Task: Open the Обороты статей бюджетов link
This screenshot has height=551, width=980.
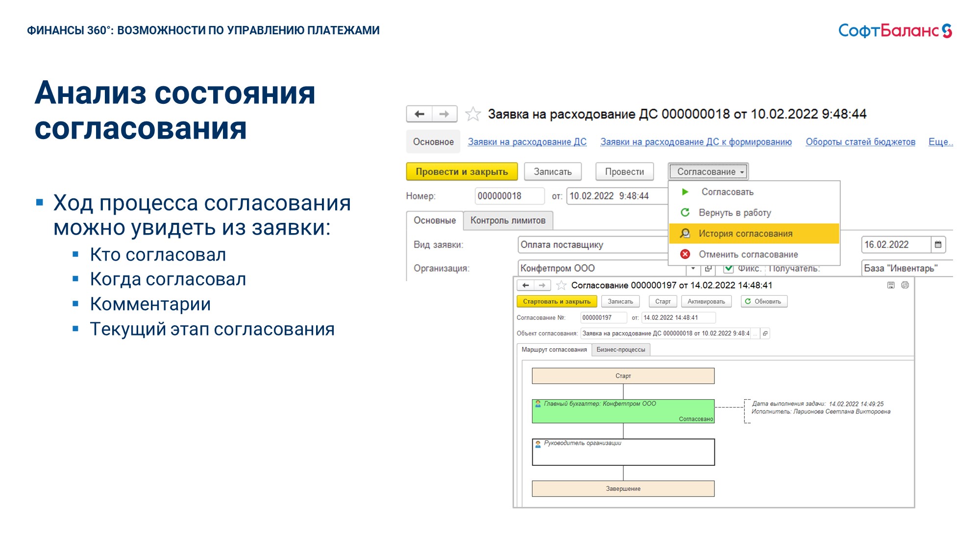Action: click(x=860, y=142)
